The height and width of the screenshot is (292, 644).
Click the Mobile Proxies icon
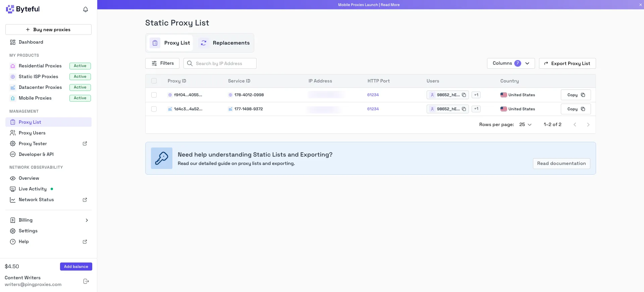coord(13,98)
